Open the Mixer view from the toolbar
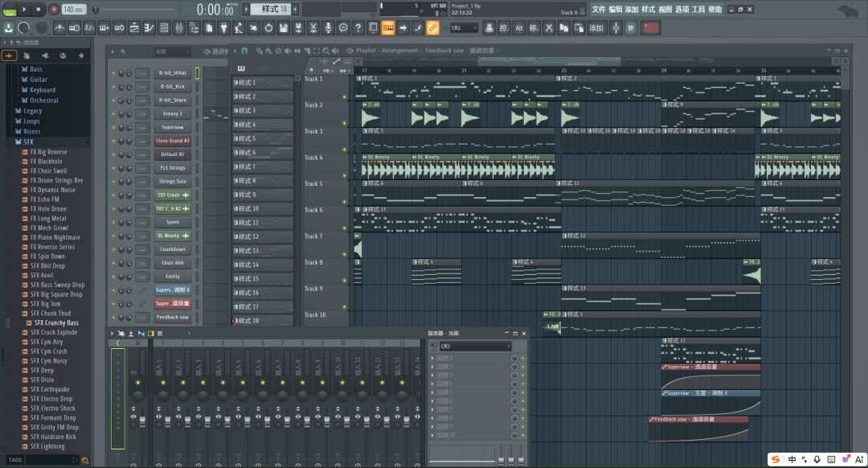 coord(178,27)
